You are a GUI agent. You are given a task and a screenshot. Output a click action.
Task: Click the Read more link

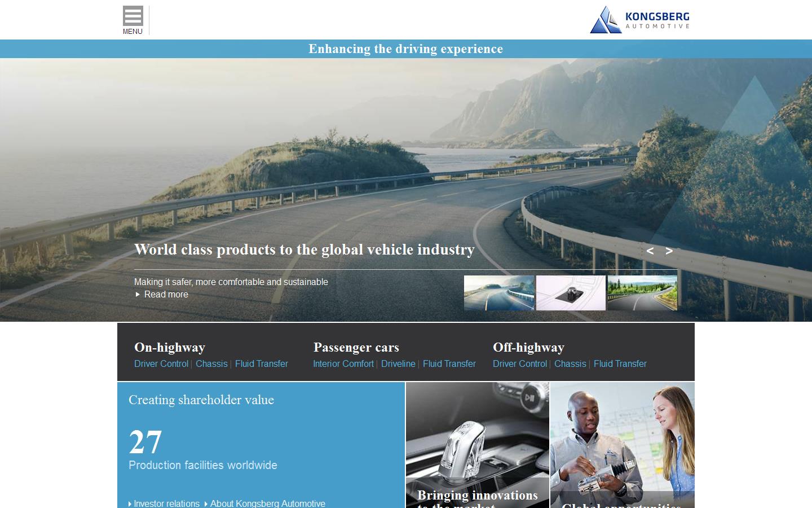(x=166, y=294)
